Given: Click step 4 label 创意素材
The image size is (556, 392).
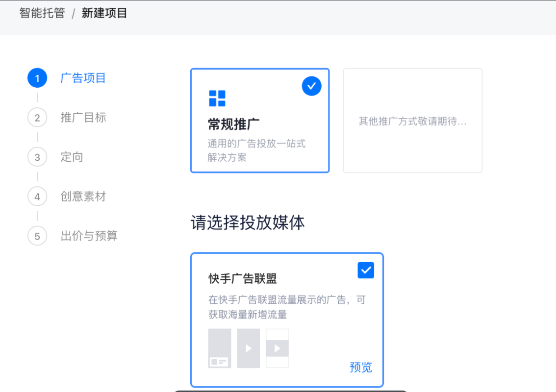Looking at the screenshot, I should point(83,196).
